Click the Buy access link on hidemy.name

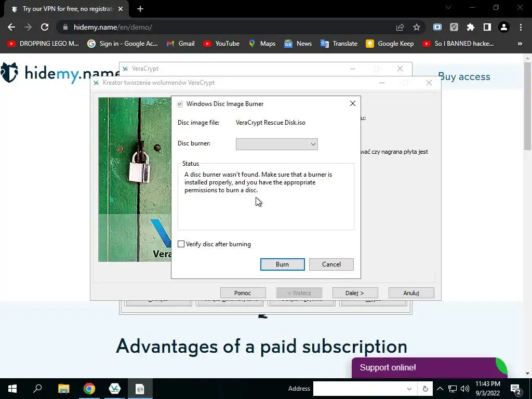click(x=464, y=77)
